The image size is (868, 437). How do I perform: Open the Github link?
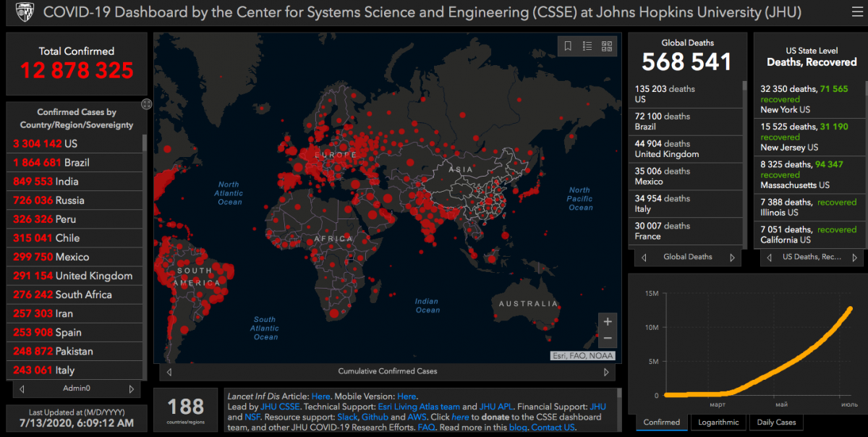tap(375, 417)
